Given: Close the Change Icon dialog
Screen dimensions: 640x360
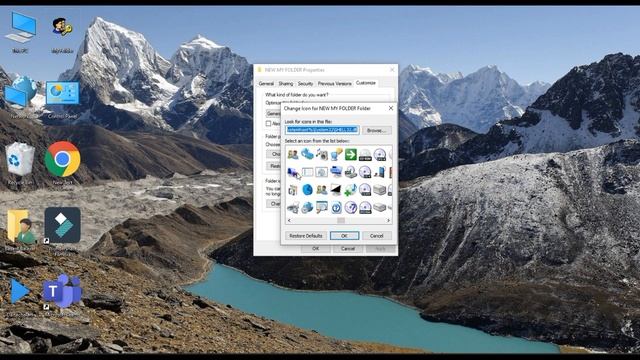Looking at the screenshot, I should click(391, 108).
